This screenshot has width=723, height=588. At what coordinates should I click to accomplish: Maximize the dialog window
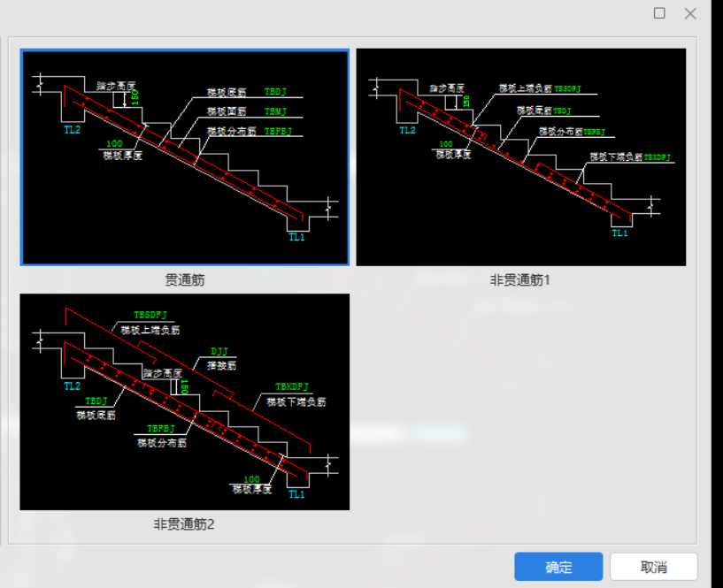pyautogui.click(x=659, y=13)
